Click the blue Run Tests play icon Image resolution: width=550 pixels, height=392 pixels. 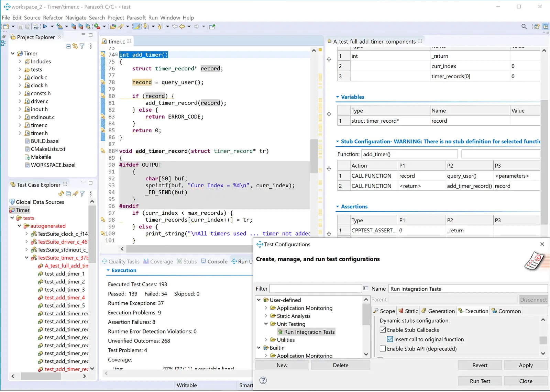[45, 26]
